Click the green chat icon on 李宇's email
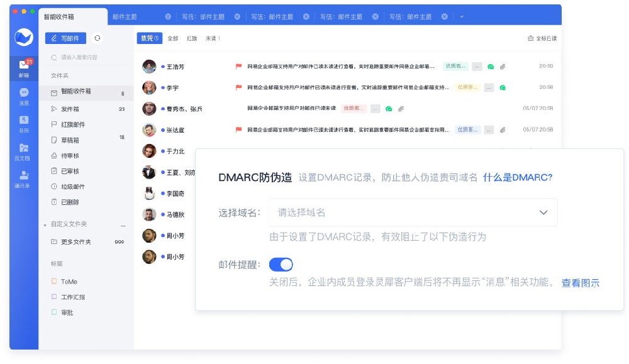This screenshot has height=364, width=629. [503, 87]
